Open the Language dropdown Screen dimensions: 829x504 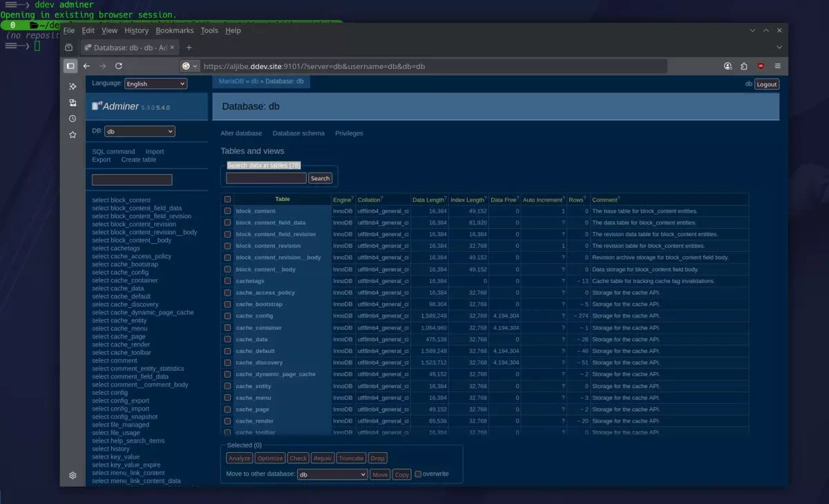[x=155, y=84]
